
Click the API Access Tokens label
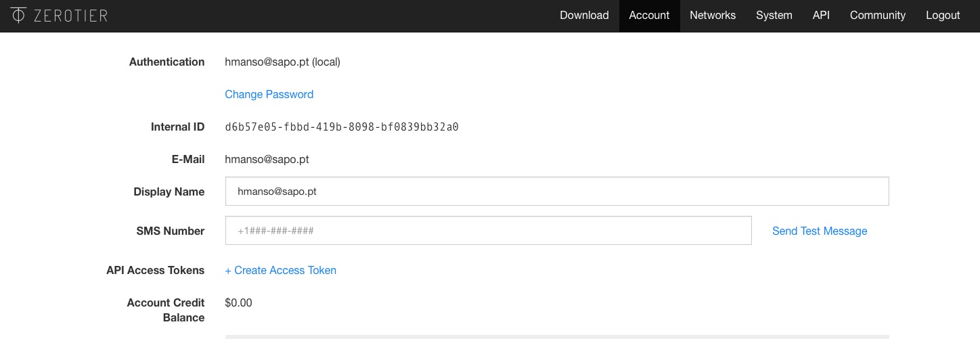[x=155, y=270]
